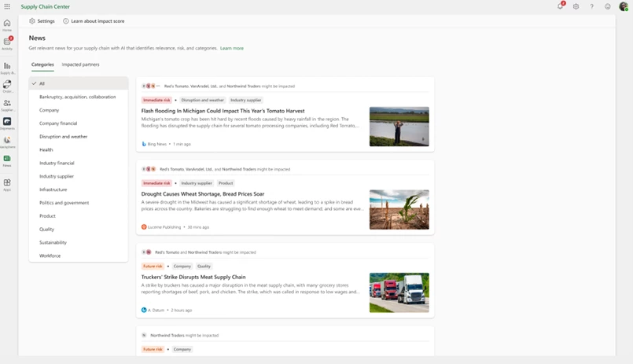Open Shipments from the left sidebar
Image resolution: width=633 pixels, height=364 pixels.
(7, 123)
